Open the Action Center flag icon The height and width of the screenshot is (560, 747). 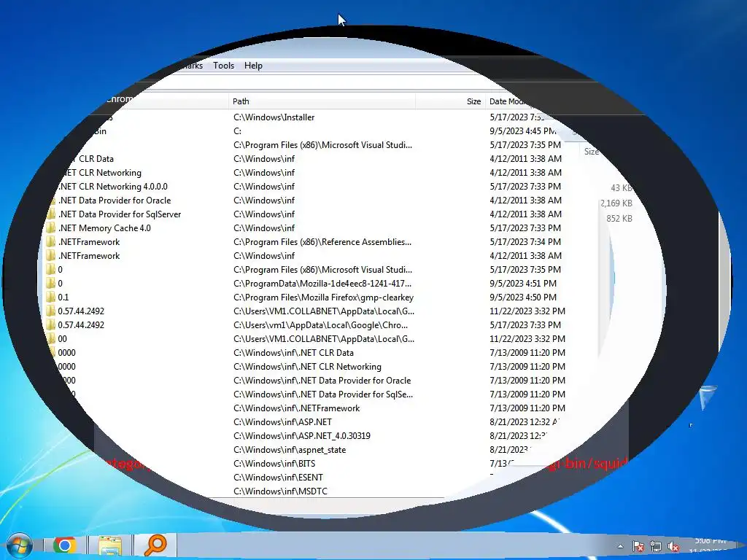[x=638, y=547]
